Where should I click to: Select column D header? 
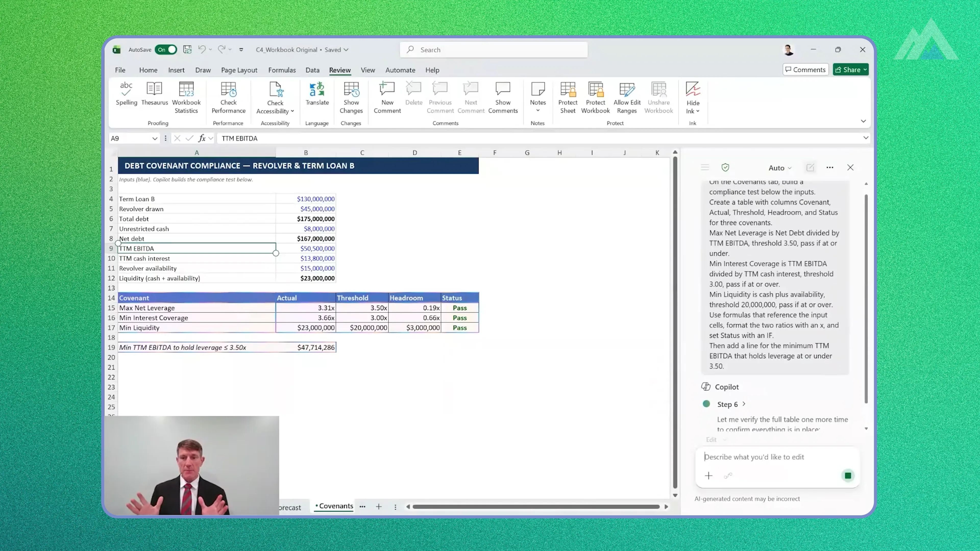pyautogui.click(x=415, y=153)
